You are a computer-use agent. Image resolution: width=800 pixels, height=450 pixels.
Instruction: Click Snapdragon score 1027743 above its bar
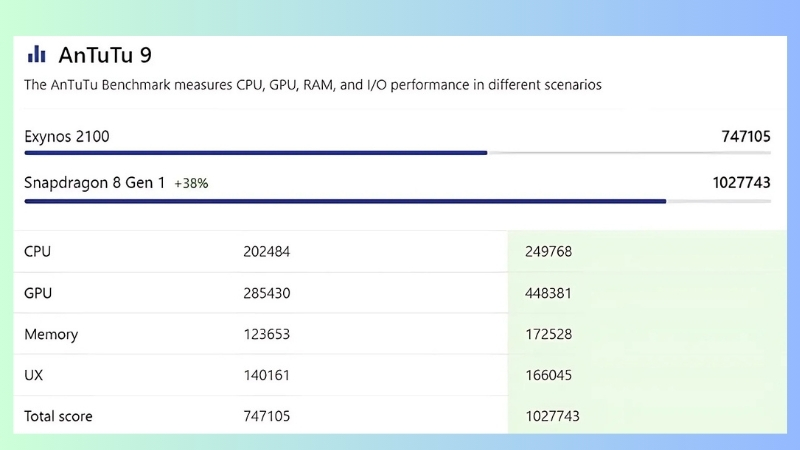(741, 183)
